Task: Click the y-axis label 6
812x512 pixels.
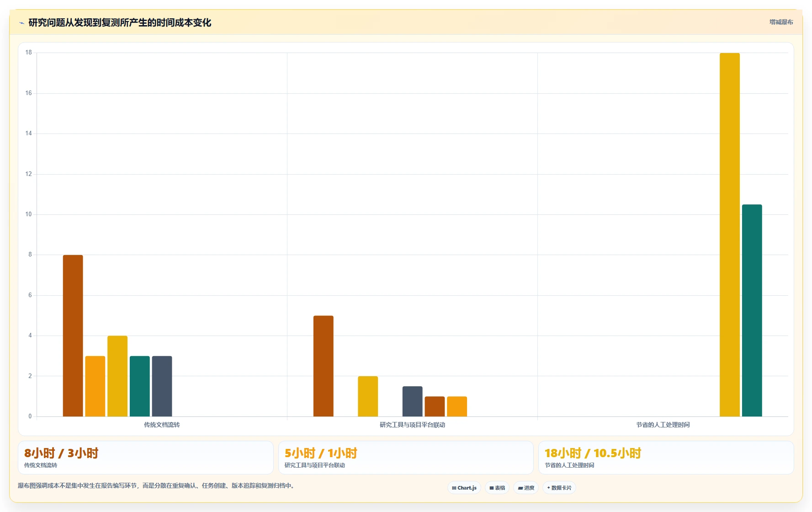Action: tap(30, 295)
